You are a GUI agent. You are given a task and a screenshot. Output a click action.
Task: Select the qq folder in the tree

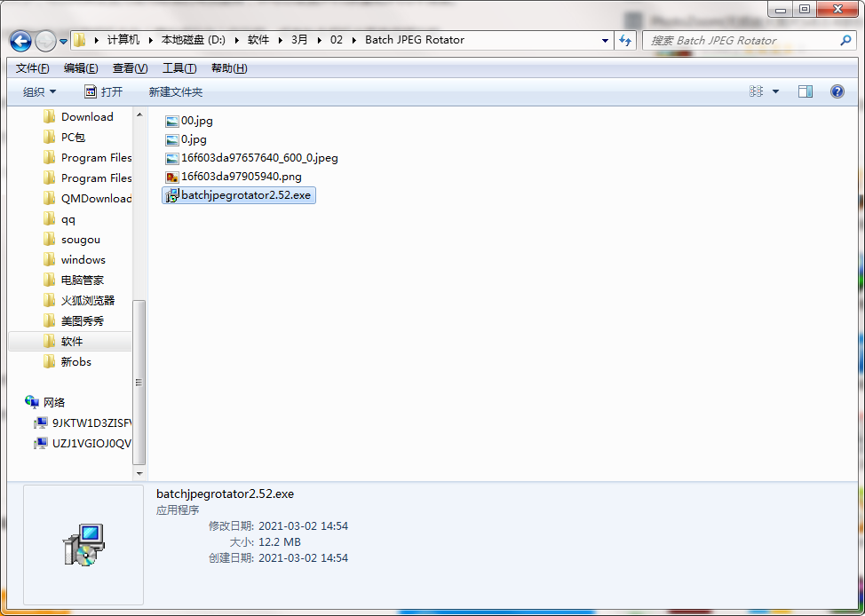[70, 219]
